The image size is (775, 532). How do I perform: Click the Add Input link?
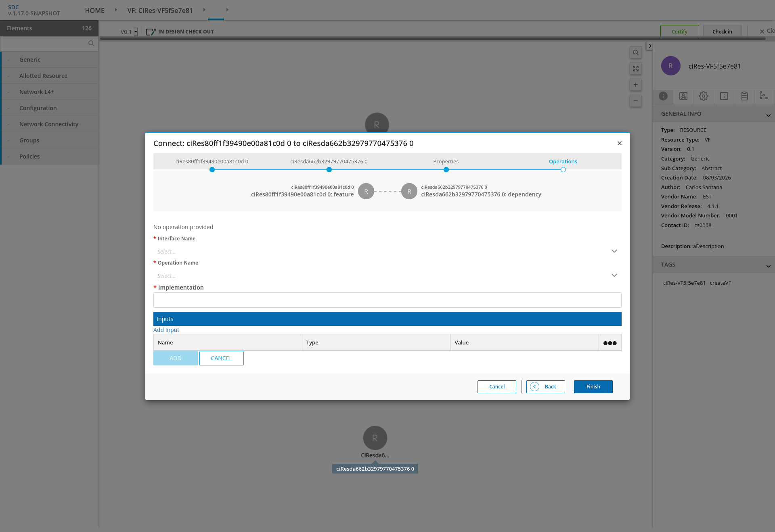tap(166, 330)
